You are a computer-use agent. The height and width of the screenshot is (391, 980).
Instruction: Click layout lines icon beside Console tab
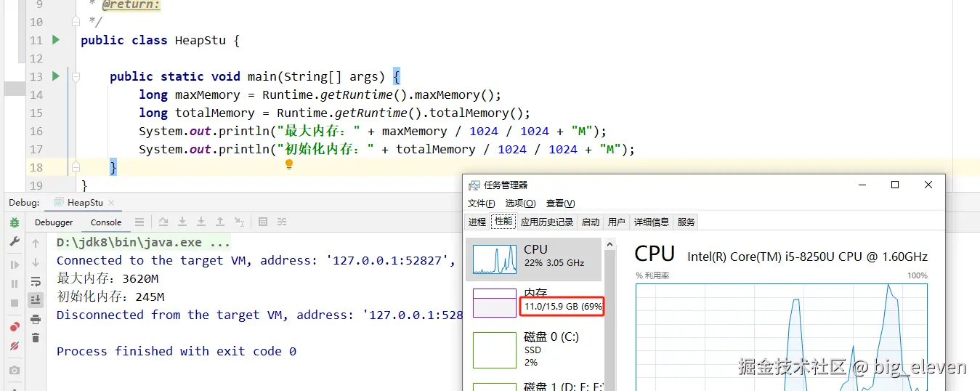139,222
